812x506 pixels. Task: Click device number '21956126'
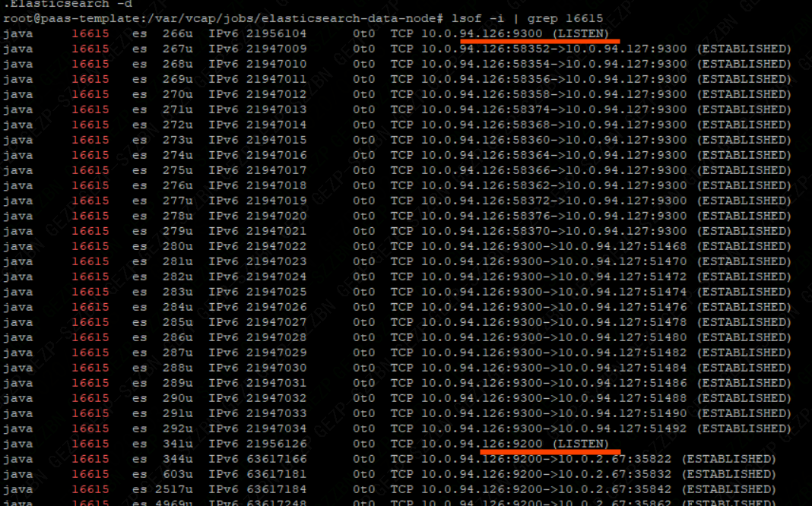[x=277, y=444]
